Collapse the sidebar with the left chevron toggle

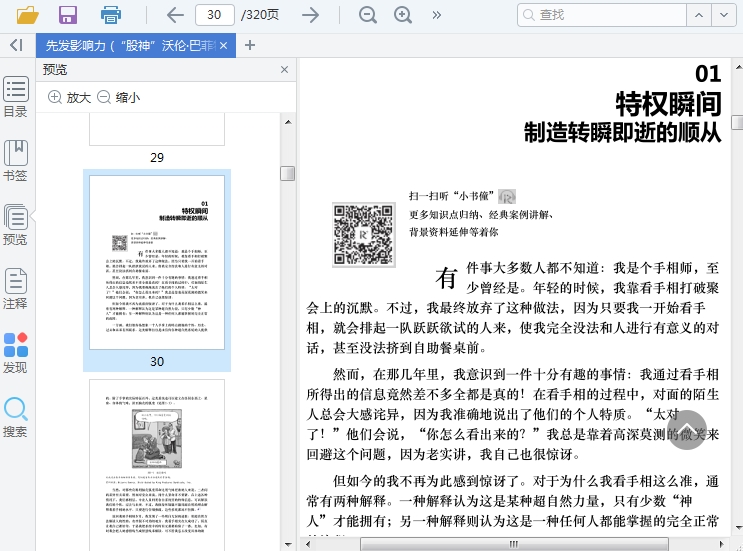pyautogui.click(x=16, y=45)
